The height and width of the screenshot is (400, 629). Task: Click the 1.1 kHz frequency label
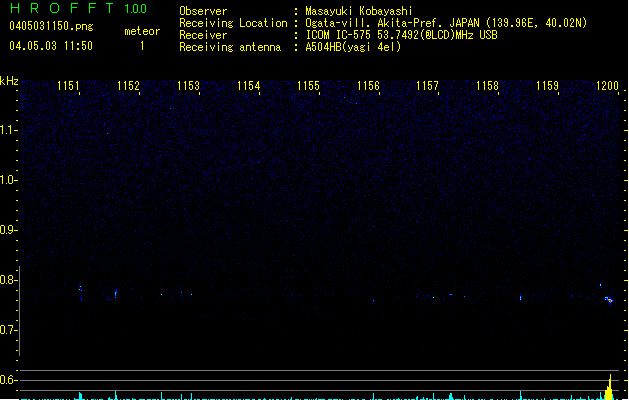[8, 130]
